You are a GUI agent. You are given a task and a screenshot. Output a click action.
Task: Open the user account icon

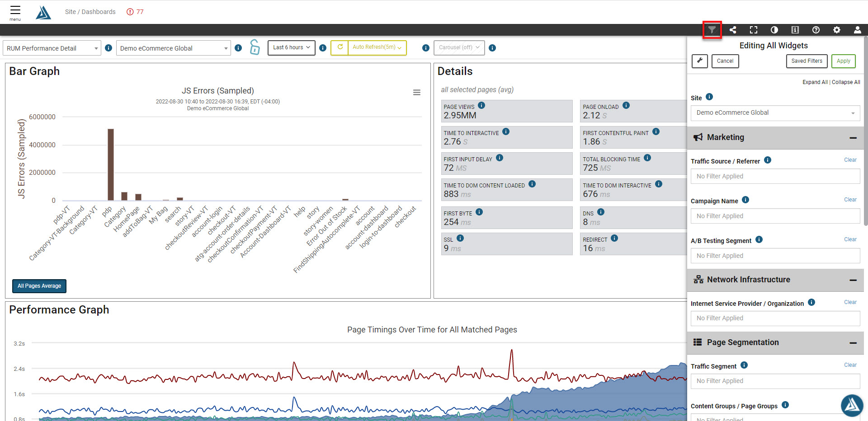(x=858, y=30)
